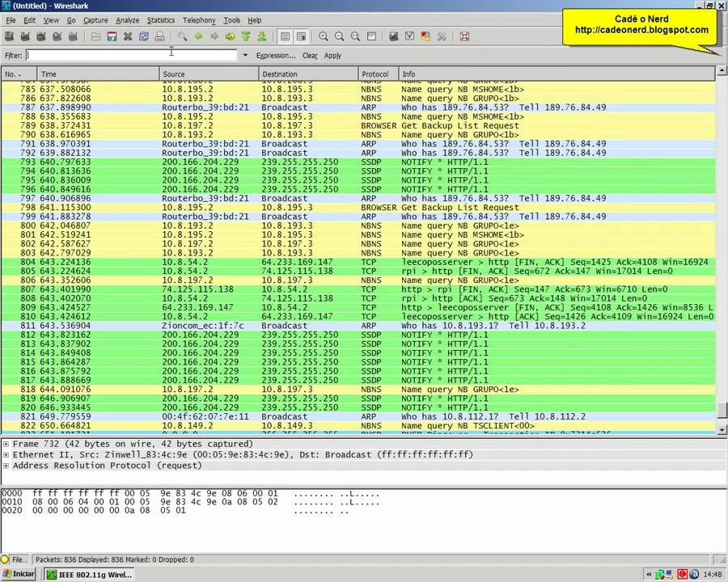Start a new live capture icon

[41, 36]
